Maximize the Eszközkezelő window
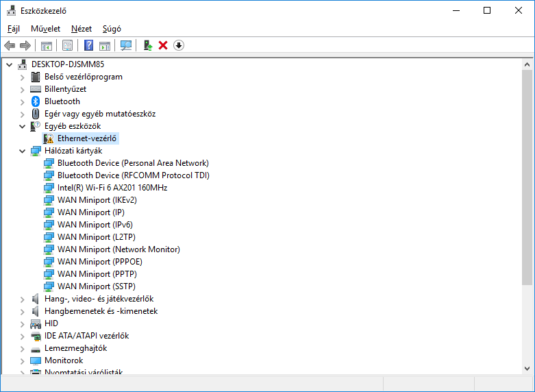 pyautogui.click(x=487, y=10)
